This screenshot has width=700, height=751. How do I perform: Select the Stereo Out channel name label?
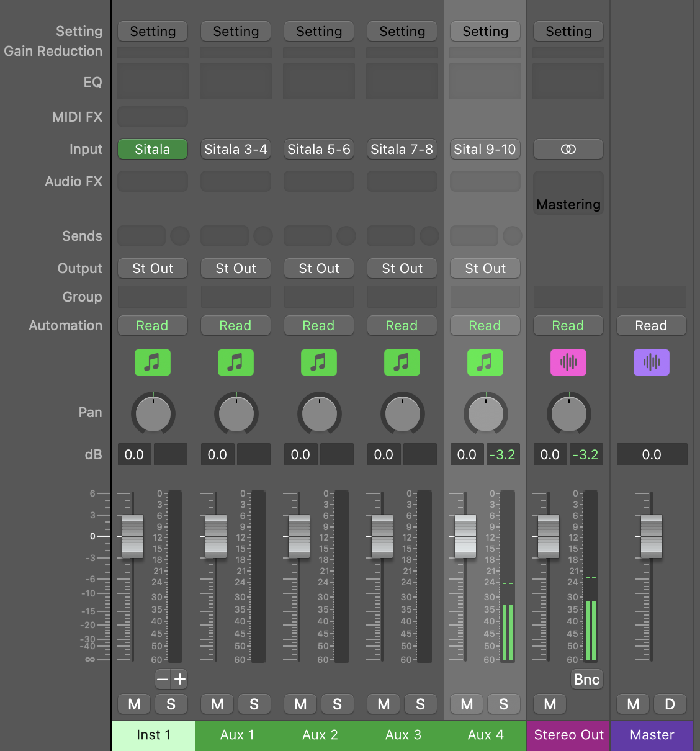pos(568,735)
